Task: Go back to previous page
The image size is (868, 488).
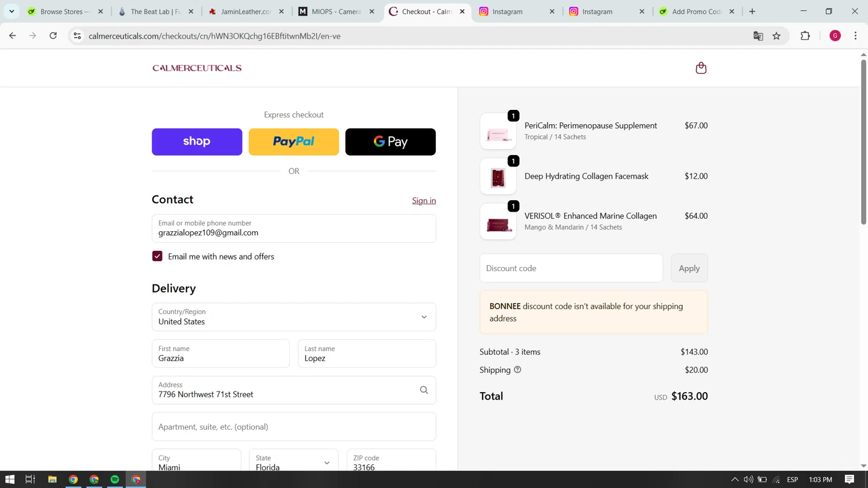Action: tap(13, 36)
